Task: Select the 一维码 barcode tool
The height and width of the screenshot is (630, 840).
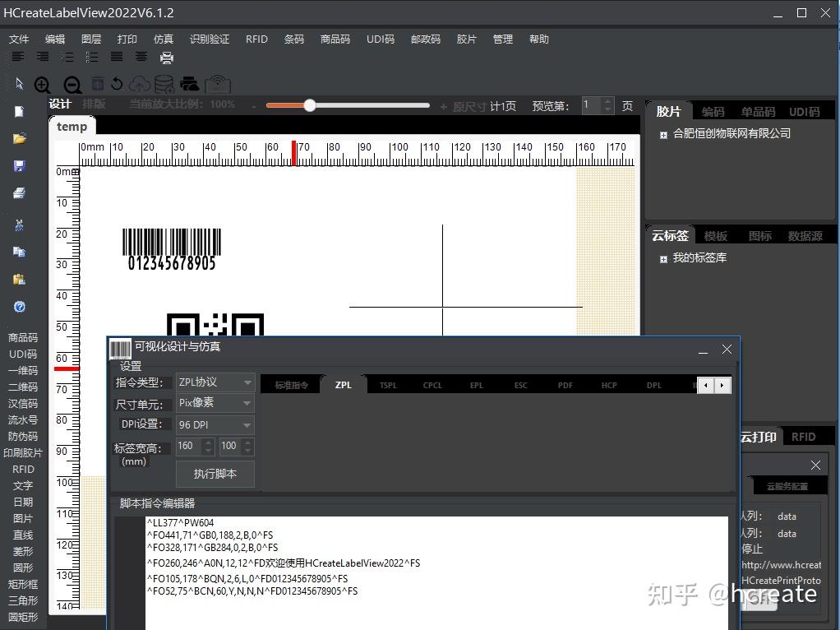Action: (23, 370)
